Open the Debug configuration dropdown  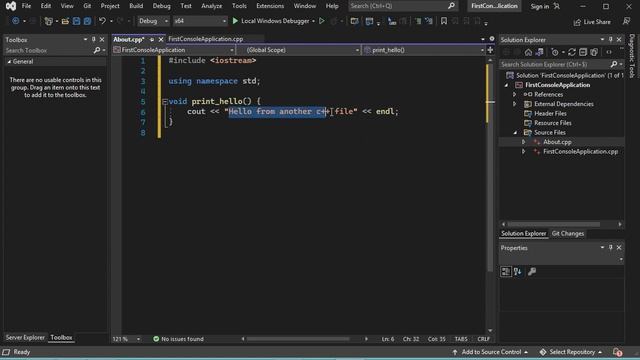click(153, 21)
